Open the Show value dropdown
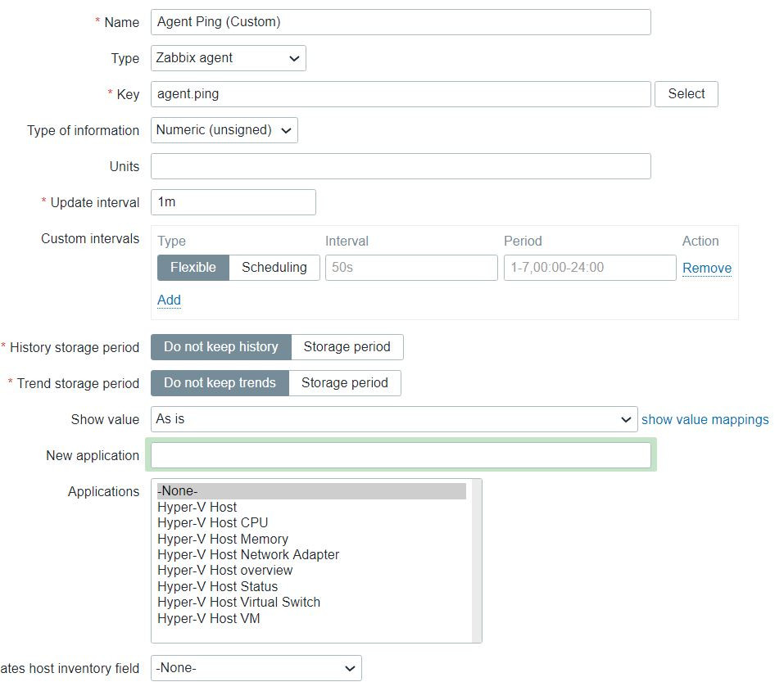The image size is (784, 691). [393, 419]
